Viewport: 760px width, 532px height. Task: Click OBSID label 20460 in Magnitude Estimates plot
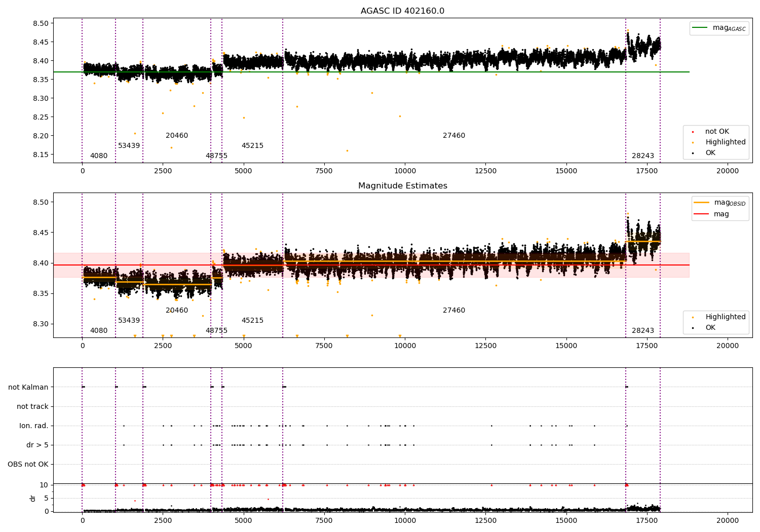tap(177, 311)
